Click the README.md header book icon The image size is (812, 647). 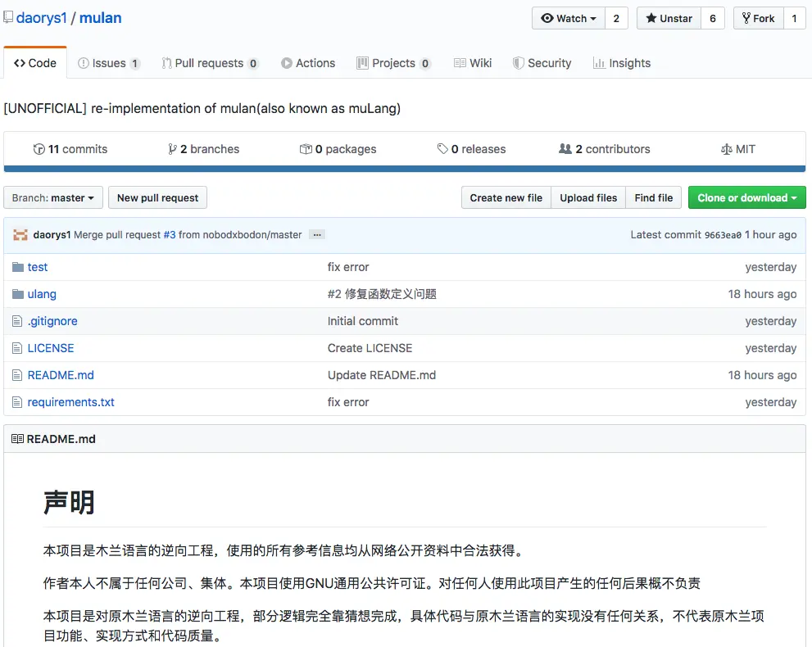click(17, 439)
